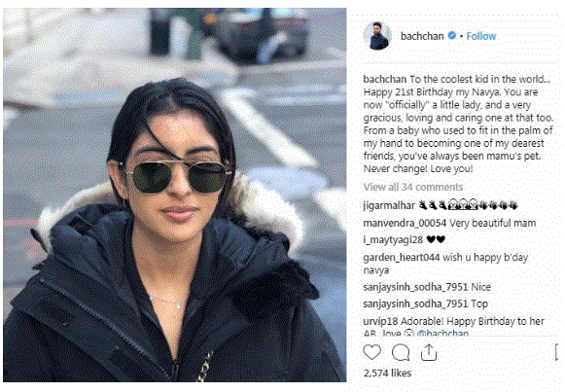Like the post with heart icon
The image size is (565, 392).
[x=371, y=352]
